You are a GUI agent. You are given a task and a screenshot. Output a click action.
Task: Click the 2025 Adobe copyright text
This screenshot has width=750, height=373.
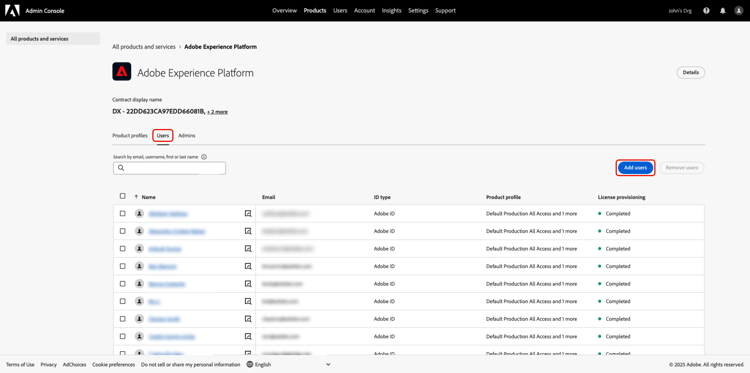click(x=707, y=364)
